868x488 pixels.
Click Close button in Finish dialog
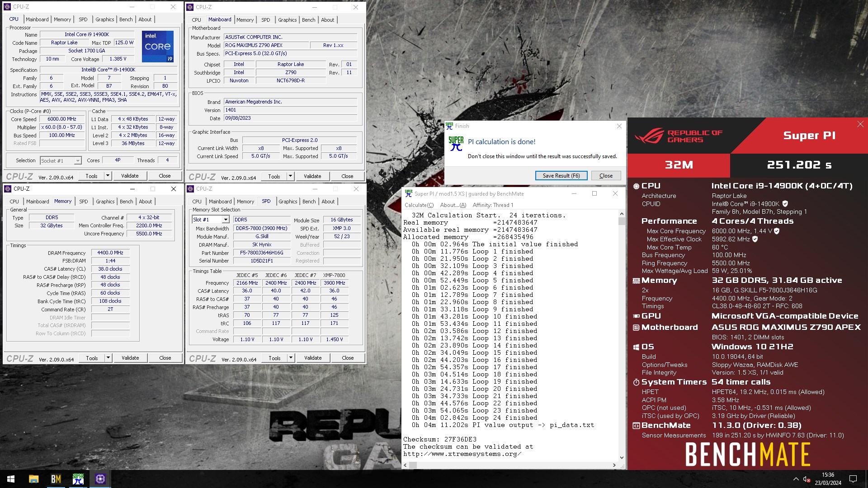606,176
